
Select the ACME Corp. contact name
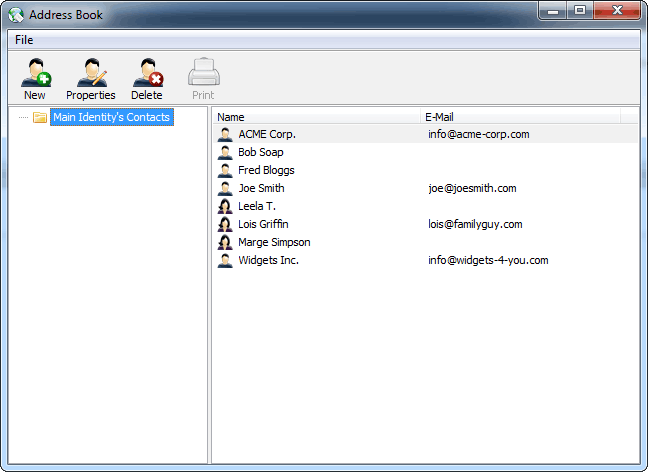[267, 134]
